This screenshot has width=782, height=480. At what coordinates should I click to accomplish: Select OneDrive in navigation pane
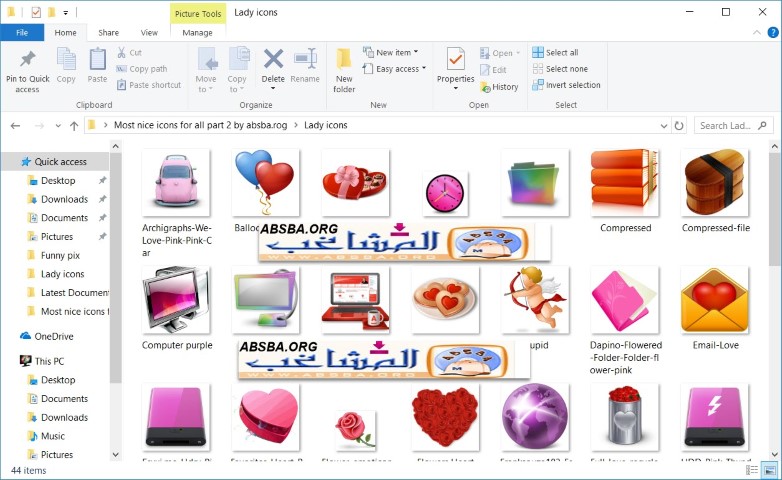[x=54, y=336]
